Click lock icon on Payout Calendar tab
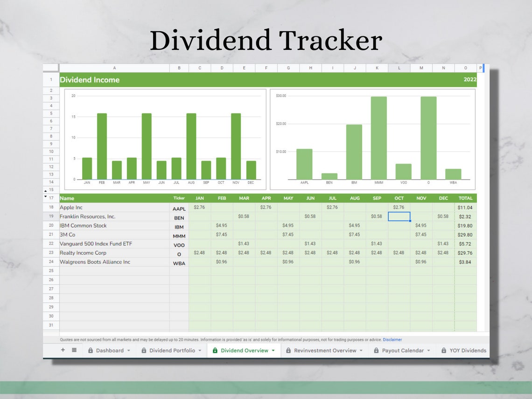The height and width of the screenshot is (399, 532). tap(376, 350)
